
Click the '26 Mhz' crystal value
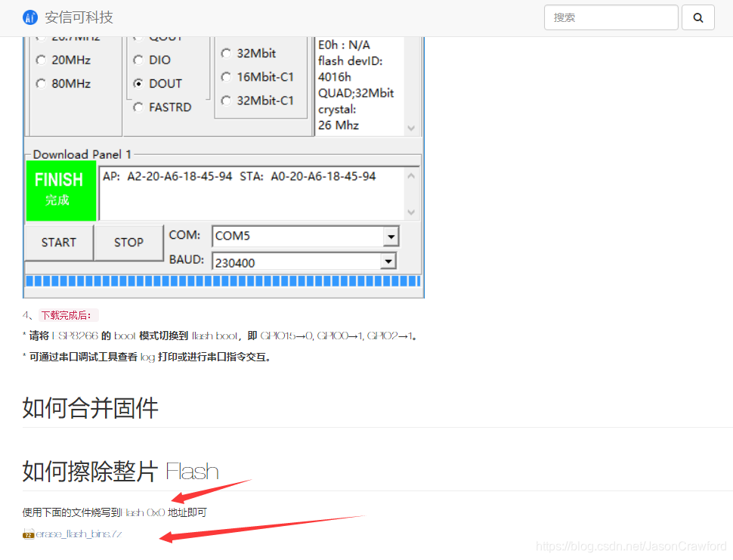pyautogui.click(x=339, y=125)
